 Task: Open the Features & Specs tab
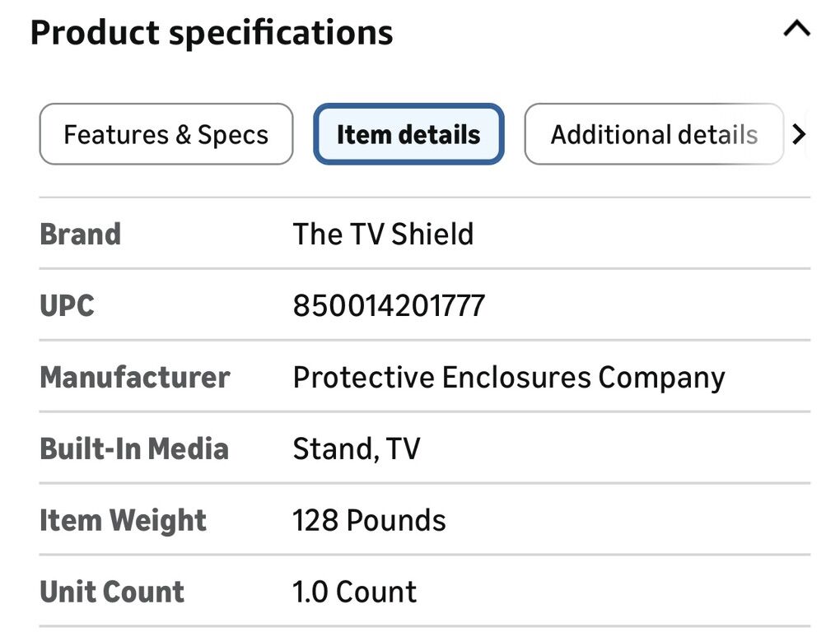[x=166, y=134]
